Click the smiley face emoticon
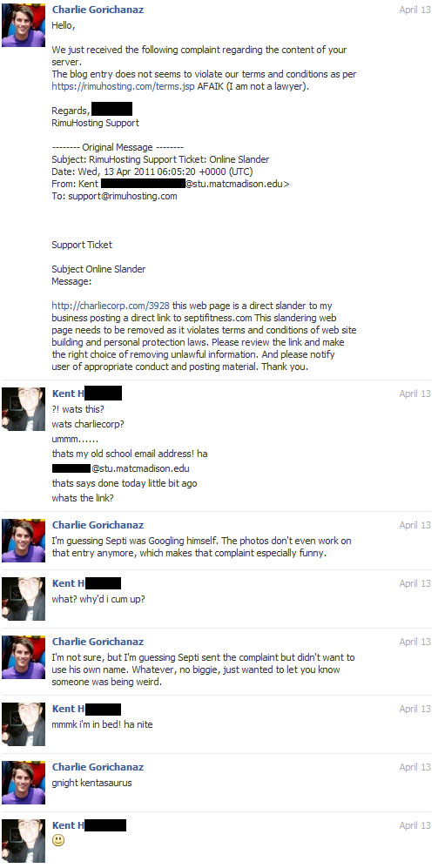This screenshot has width=438, height=868. [58, 840]
